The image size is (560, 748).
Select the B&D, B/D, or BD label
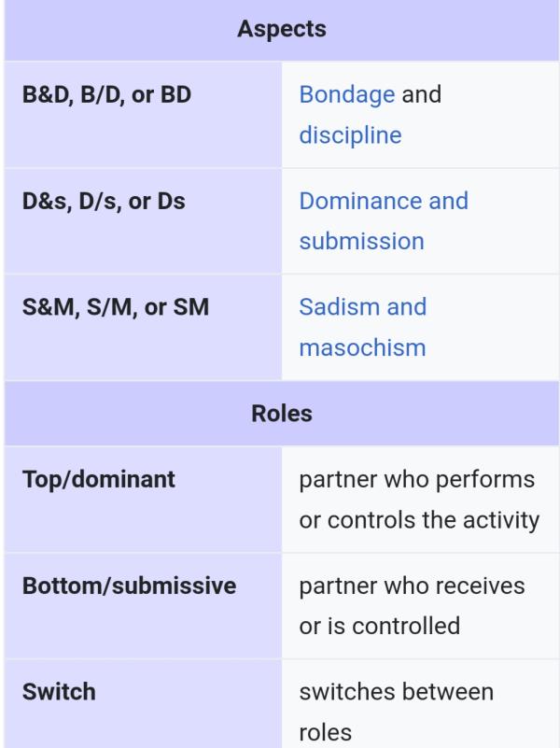click(x=106, y=94)
